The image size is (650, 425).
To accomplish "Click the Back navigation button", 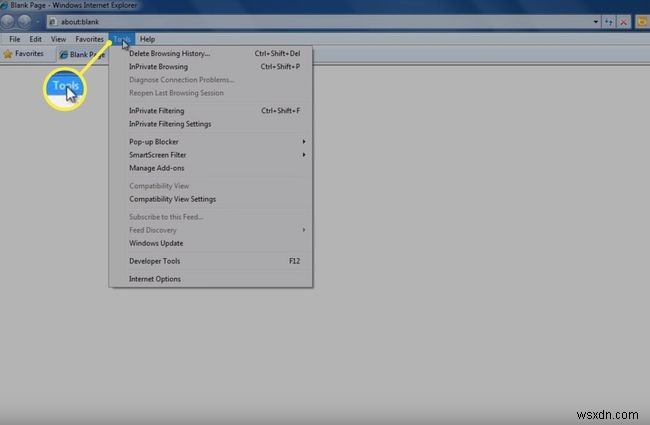I will pyautogui.click(x=7, y=22).
